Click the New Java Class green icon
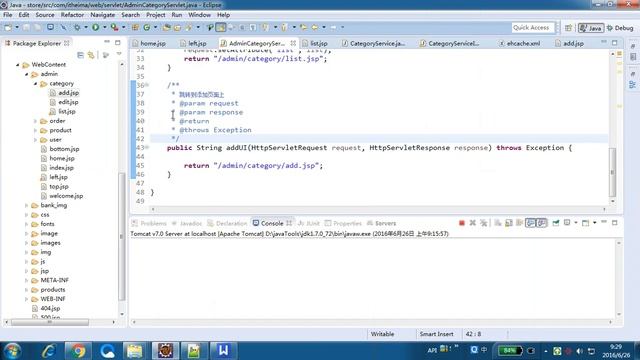Screen dimensions: 640x360 (147, 27)
